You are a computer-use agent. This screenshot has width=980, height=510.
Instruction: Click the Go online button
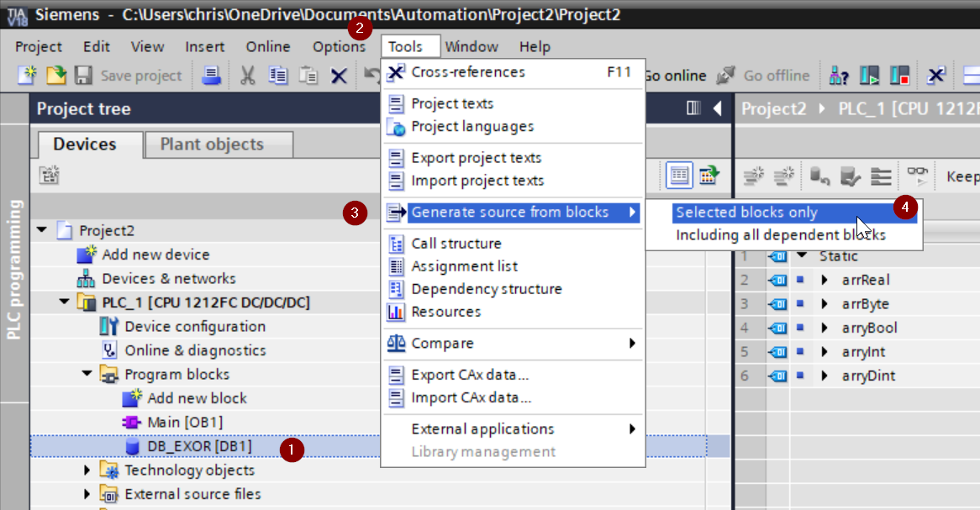click(677, 76)
